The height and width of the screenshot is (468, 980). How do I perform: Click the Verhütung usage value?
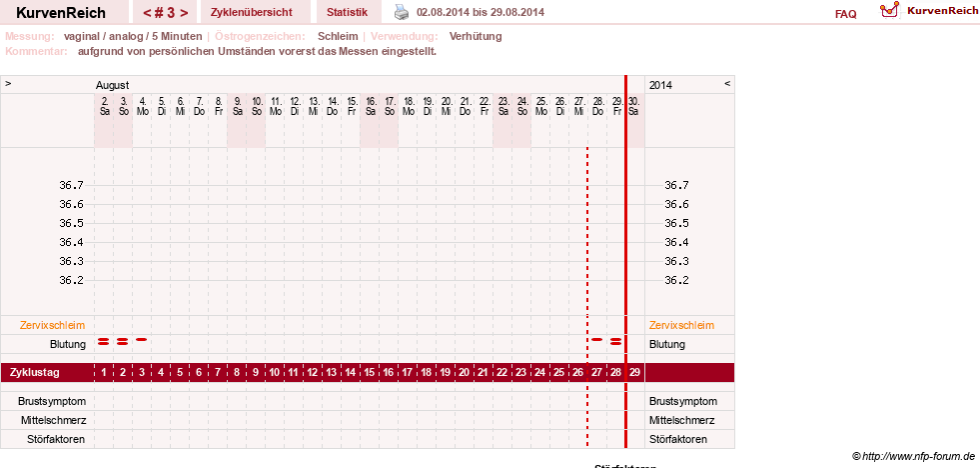pyautogui.click(x=476, y=36)
